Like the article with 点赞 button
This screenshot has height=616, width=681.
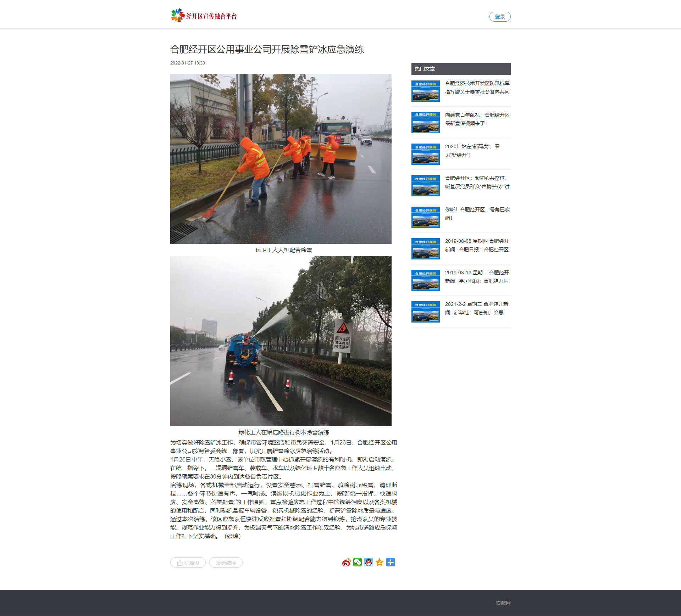(x=188, y=563)
